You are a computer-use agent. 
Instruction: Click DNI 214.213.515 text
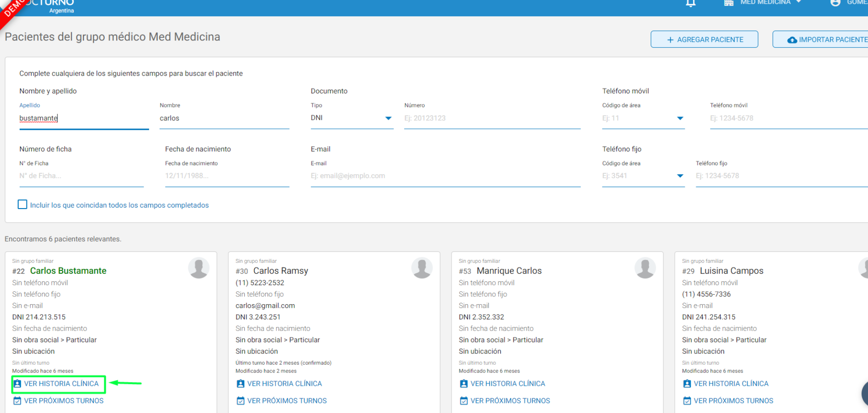coord(39,317)
